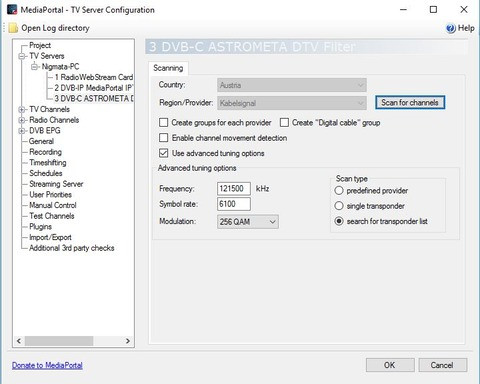The width and height of the screenshot is (480, 384).
Task: Open the Modulation 256 QAM dropdown
Action: click(248, 222)
